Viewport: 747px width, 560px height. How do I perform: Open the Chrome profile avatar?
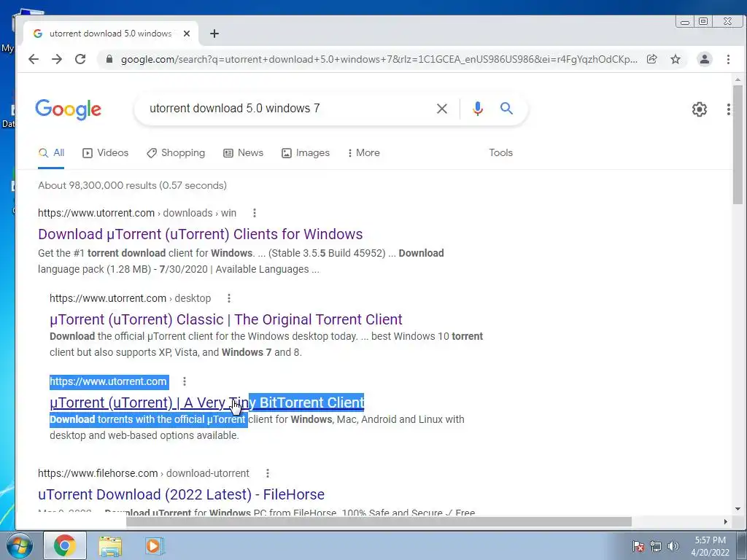coord(704,59)
